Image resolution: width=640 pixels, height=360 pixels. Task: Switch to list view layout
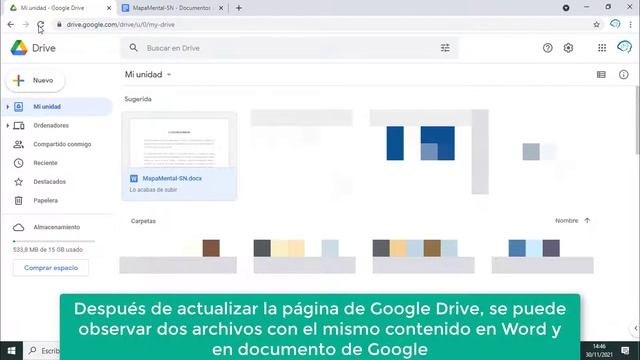[x=601, y=74]
